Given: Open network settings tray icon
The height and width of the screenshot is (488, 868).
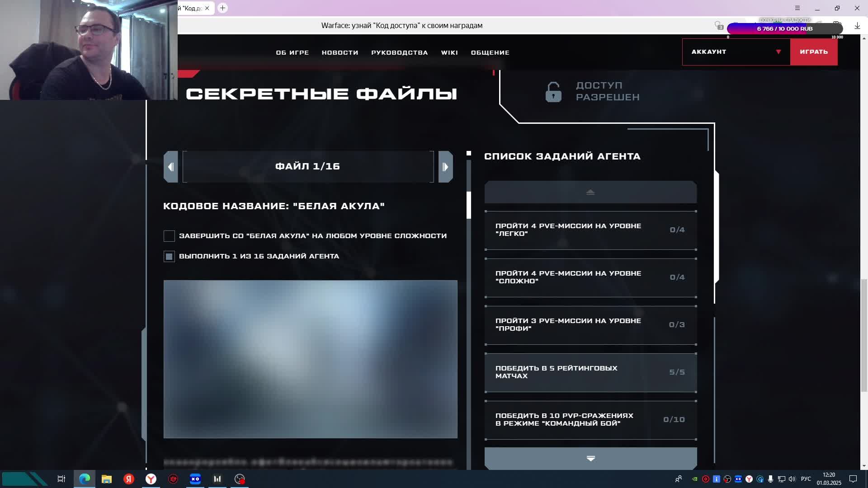Looking at the screenshot, I should coord(782,479).
